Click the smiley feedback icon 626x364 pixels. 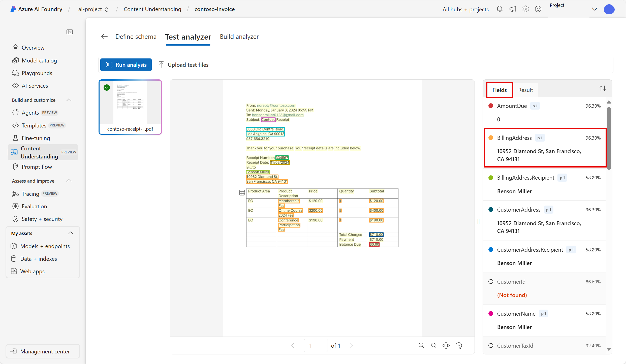538,9
